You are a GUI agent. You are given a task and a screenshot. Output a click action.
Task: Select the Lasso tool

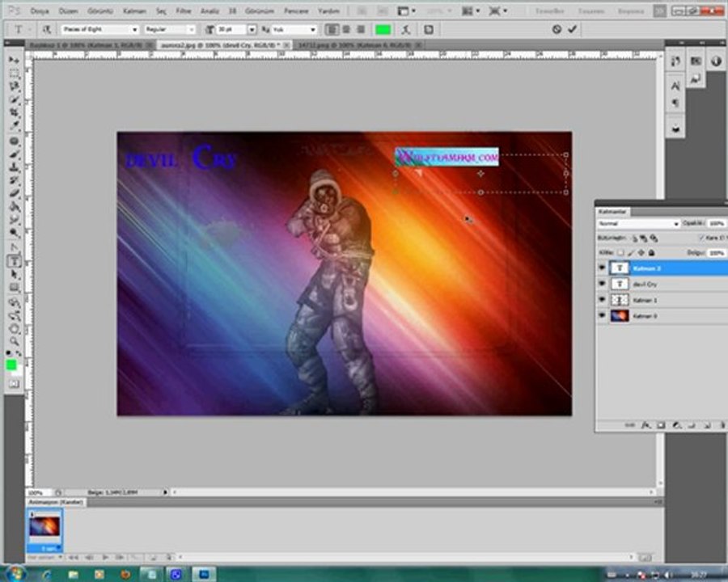click(x=14, y=86)
